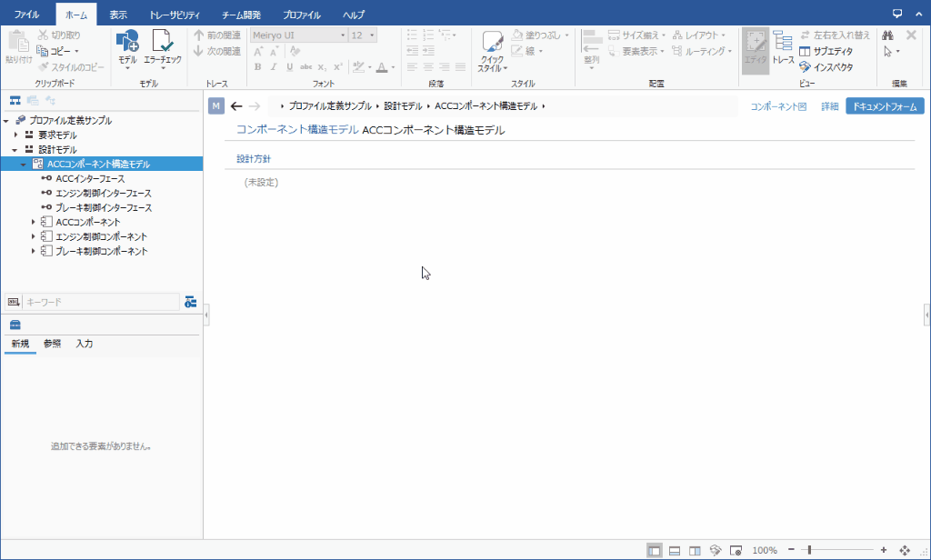This screenshot has width=931, height=560.
Task: Open the コンポーネント図 link
Action: 778,106
